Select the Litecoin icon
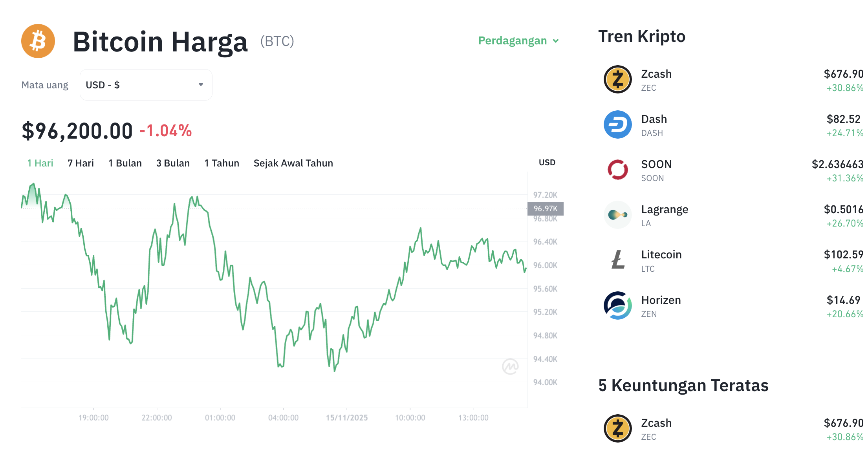Screen dimensions: 868x450 (x=617, y=260)
